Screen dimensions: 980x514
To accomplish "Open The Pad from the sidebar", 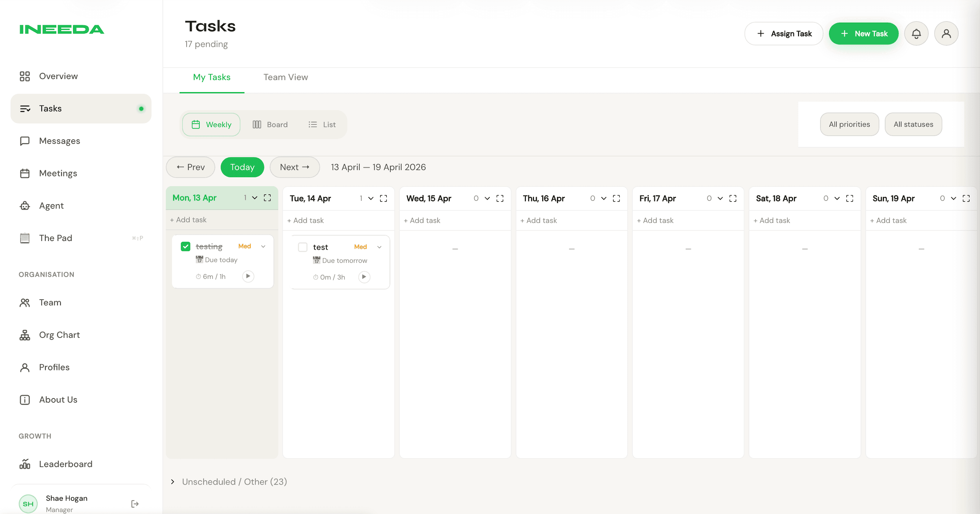I will pyautogui.click(x=56, y=238).
